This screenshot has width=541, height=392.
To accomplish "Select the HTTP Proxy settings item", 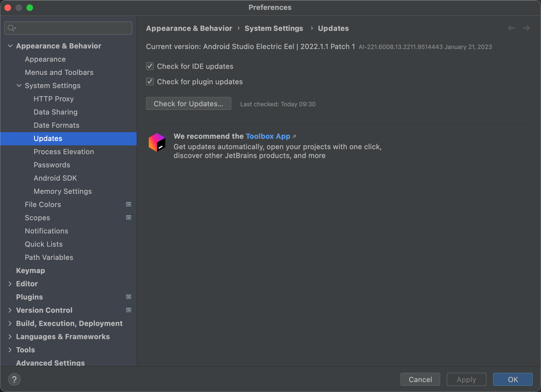I will pyautogui.click(x=54, y=99).
